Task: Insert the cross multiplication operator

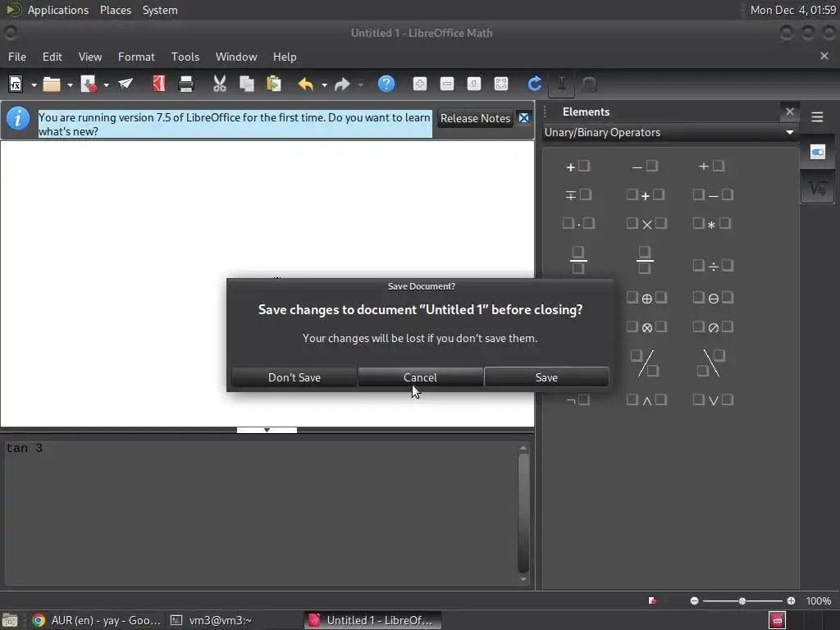Action: (646, 224)
